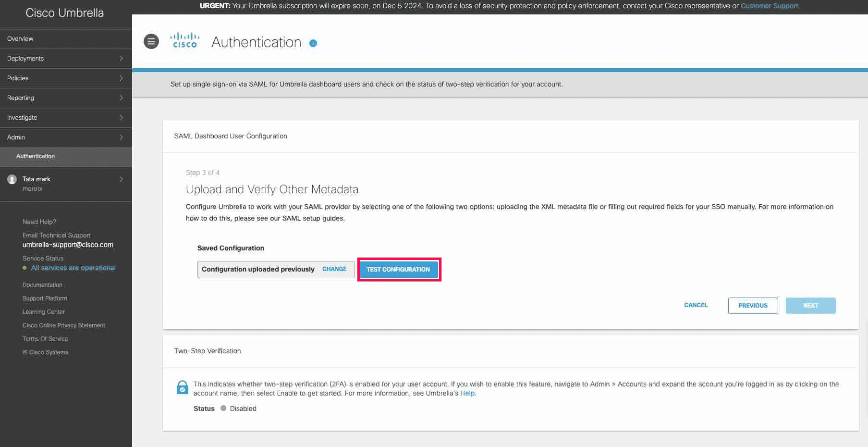Select Authentication in the sidebar submenu

point(66,157)
